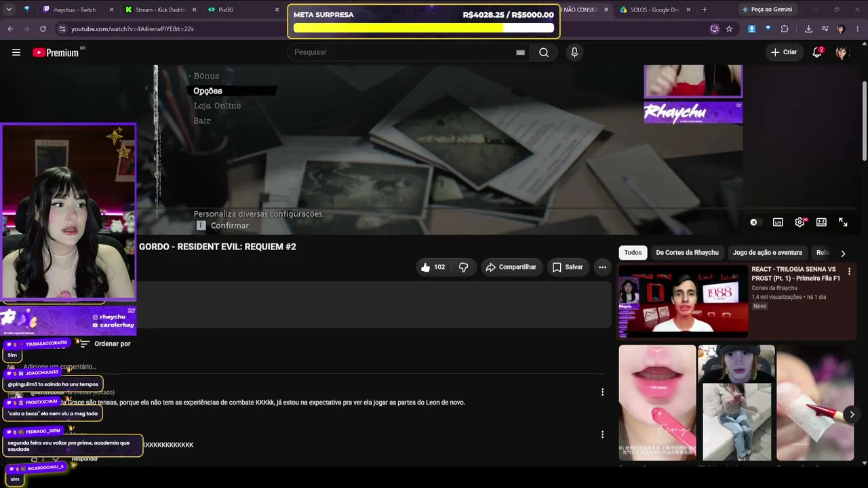Switch player to theater mode
This screenshot has height=488, width=868.
pos(821,222)
